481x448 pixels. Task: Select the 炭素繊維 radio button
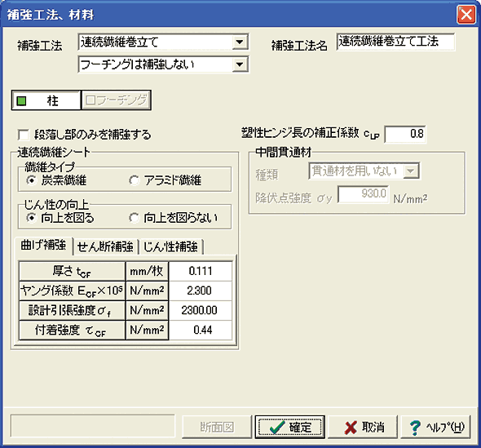(x=31, y=180)
